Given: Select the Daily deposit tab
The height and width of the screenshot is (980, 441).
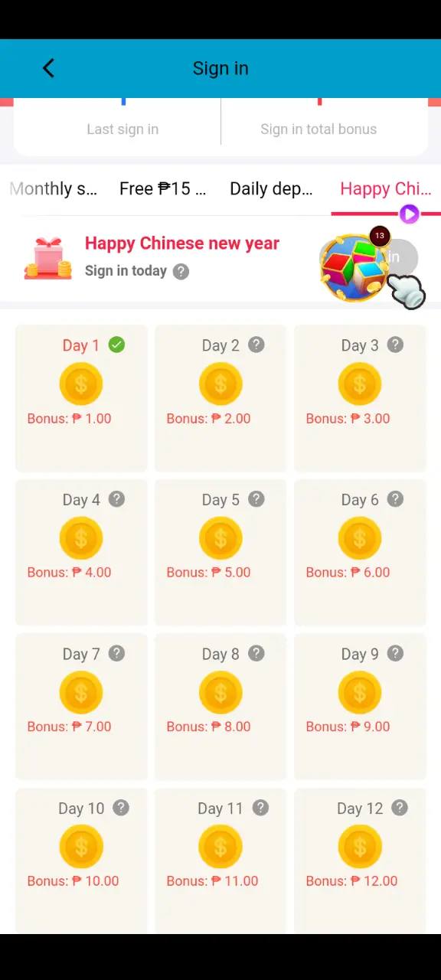Looking at the screenshot, I should tap(271, 189).
